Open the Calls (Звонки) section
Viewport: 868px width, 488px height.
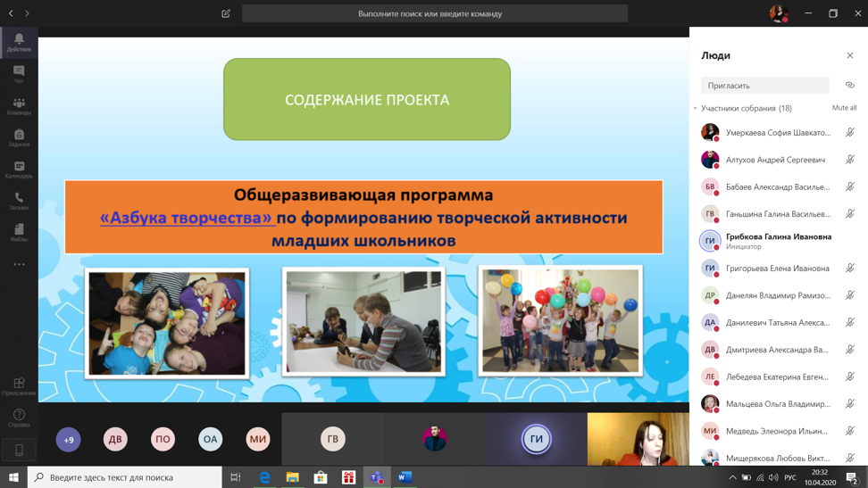coord(19,201)
